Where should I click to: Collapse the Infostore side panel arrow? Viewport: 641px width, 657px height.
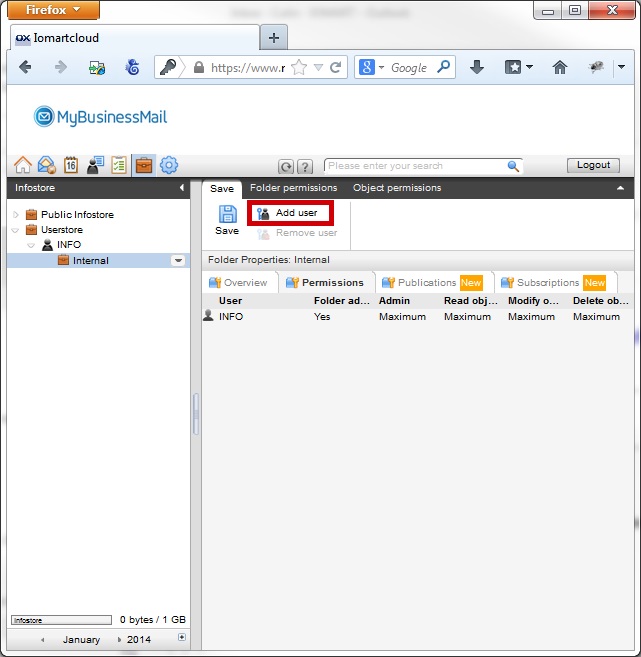pyautogui.click(x=182, y=187)
